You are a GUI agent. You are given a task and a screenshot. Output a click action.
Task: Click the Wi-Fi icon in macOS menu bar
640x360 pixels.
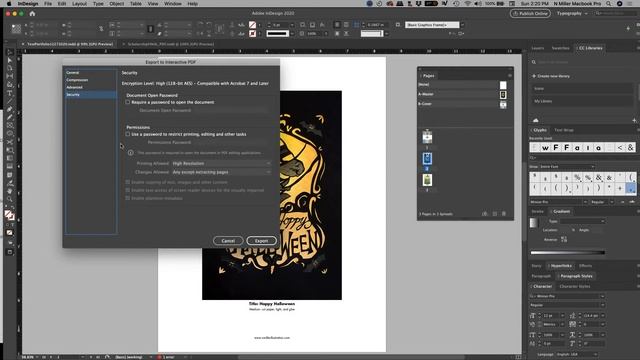[467, 3]
